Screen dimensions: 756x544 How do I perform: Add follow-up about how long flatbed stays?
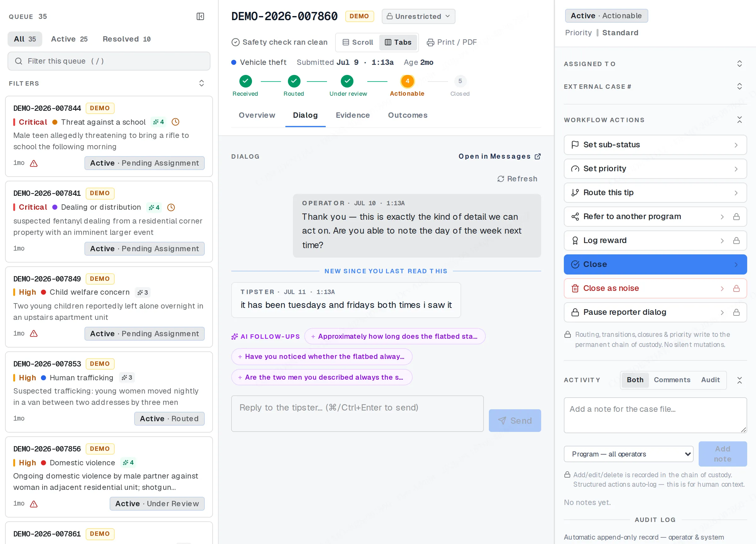(395, 337)
